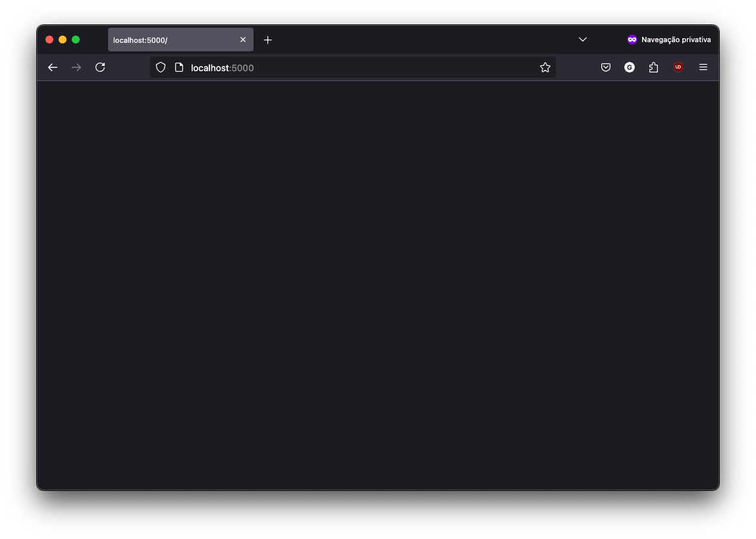
Task: Open the hamburger application menu
Action: [x=703, y=67]
